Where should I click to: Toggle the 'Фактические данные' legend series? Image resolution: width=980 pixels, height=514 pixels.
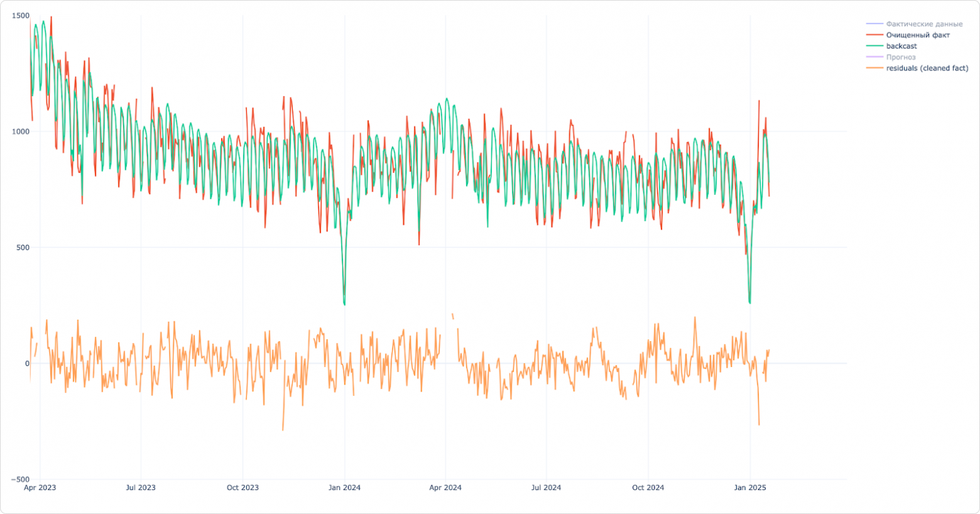[924, 24]
